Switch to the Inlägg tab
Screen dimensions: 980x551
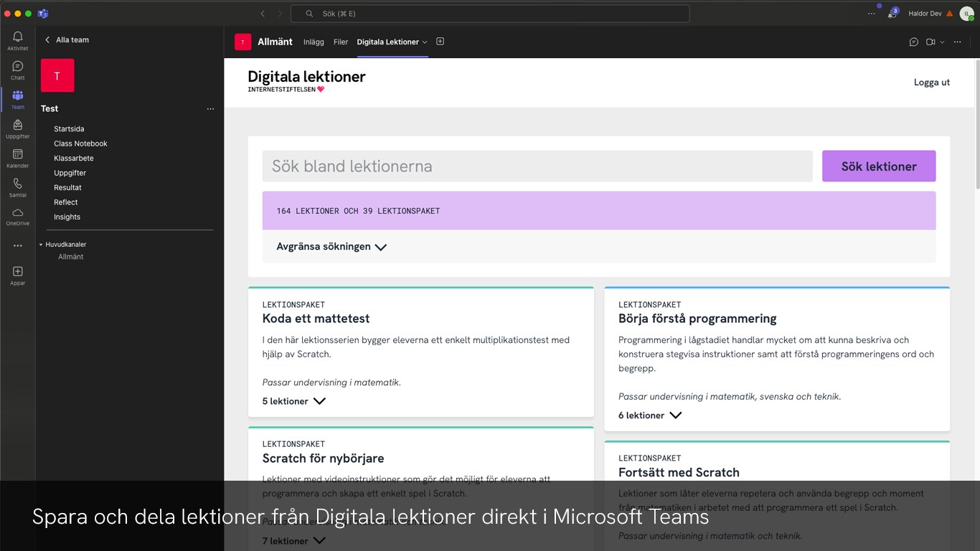tap(314, 42)
